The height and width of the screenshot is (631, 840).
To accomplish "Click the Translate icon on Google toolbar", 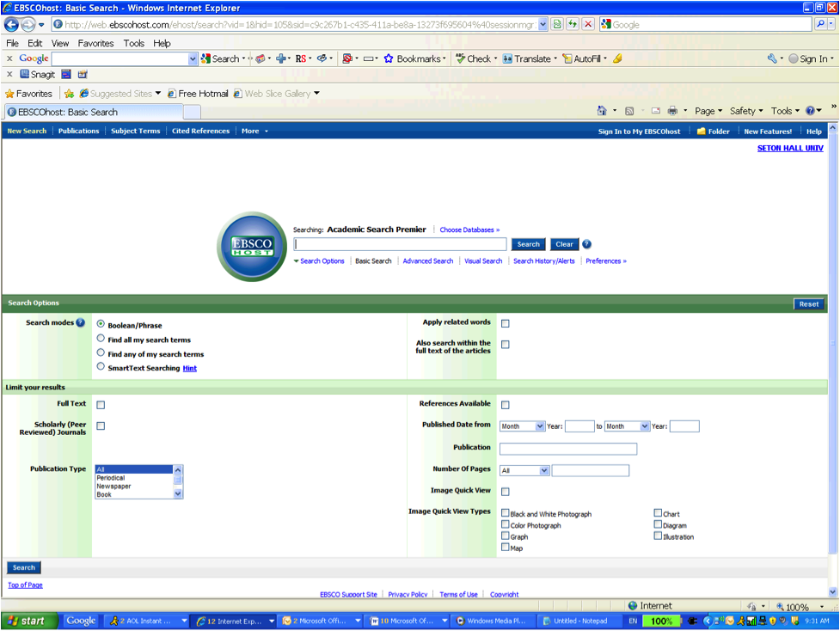I will (x=507, y=58).
